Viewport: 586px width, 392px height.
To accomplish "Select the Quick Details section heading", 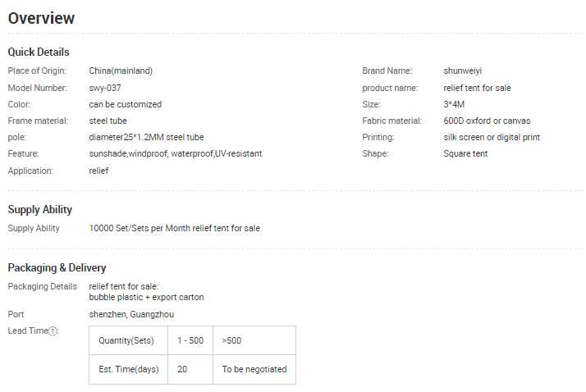I will click(x=39, y=52).
